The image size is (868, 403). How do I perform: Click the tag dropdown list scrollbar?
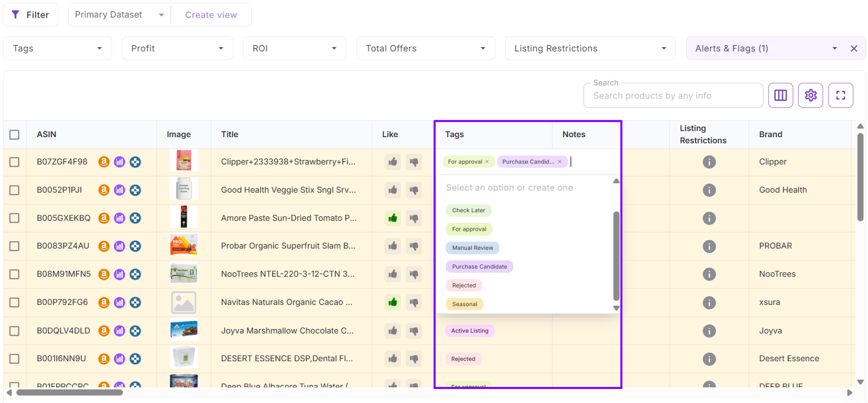(x=616, y=256)
